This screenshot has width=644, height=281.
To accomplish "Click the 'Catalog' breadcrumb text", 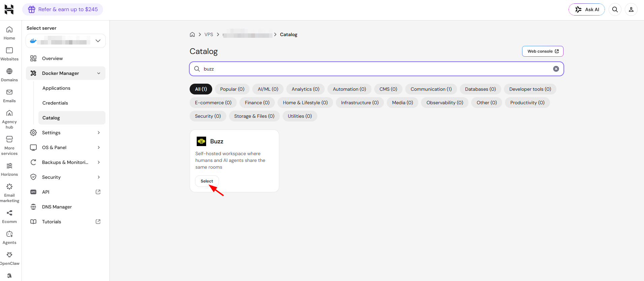I will [x=289, y=34].
